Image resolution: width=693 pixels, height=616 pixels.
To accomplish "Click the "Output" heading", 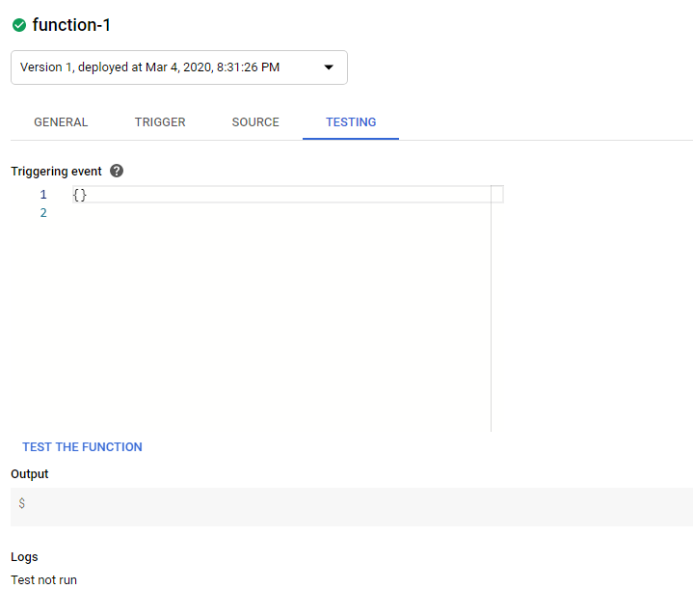I will 29,474.
